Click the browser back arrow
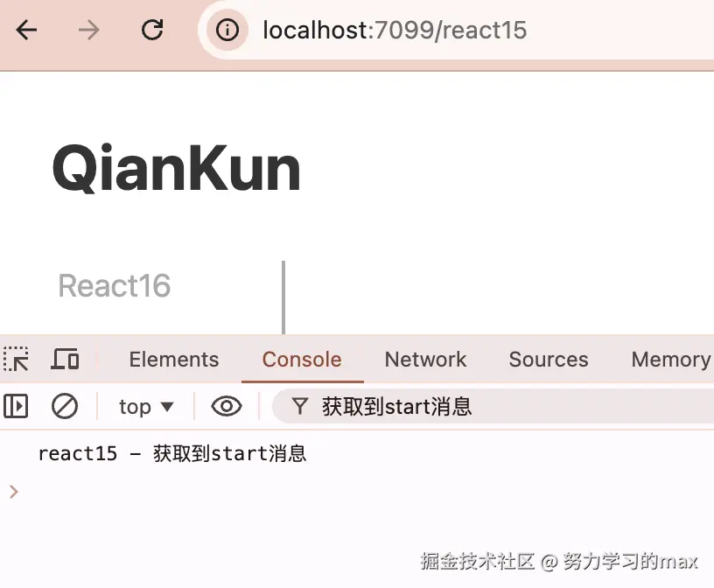This screenshot has width=714, height=588. 26,31
